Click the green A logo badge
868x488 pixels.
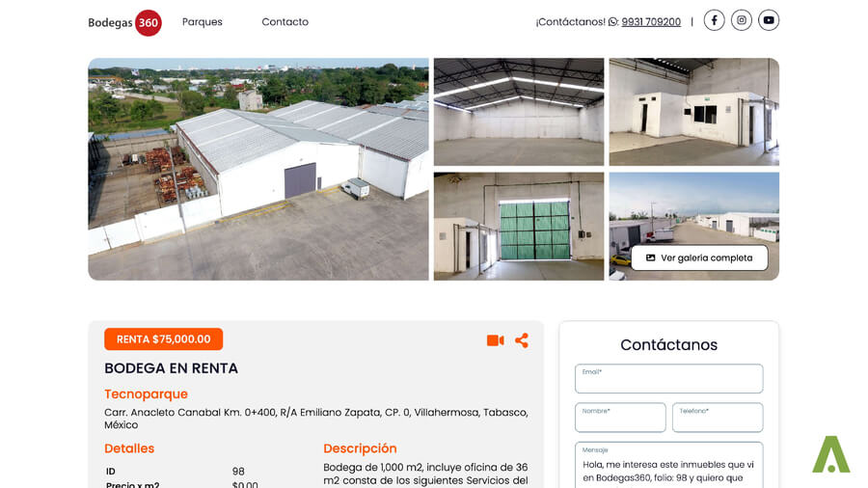coord(831,454)
